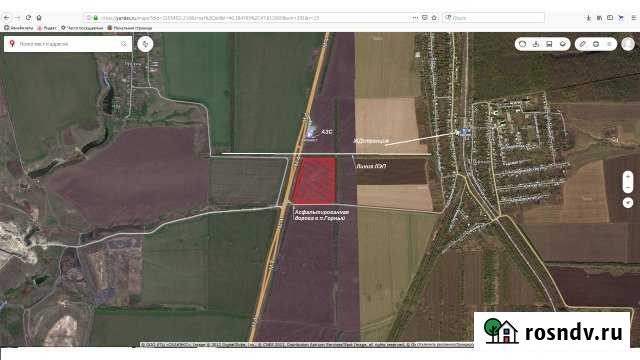This screenshot has height=360, width=640.
Task: Bookmark this page with the star icon
Action: 434,18
